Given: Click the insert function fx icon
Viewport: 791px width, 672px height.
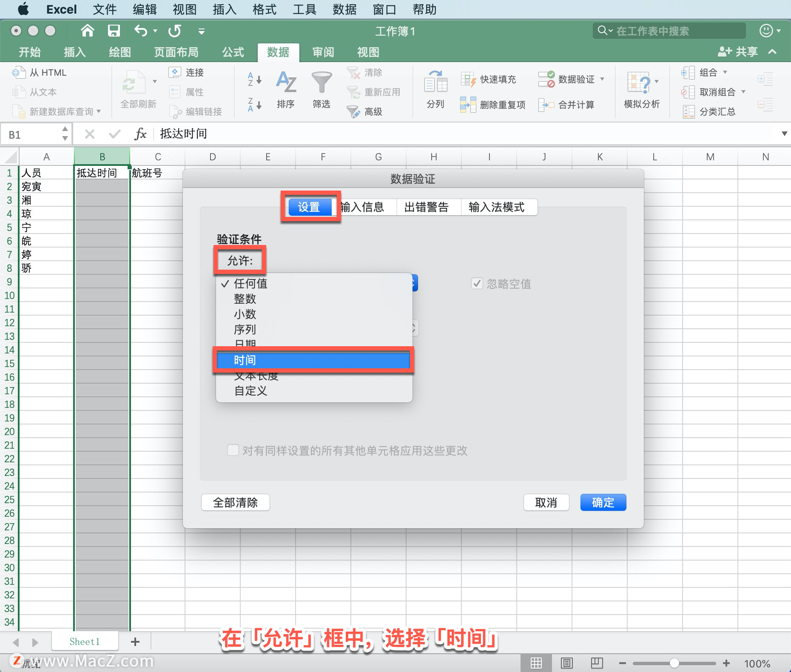Looking at the screenshot, I should pos(140,134).
